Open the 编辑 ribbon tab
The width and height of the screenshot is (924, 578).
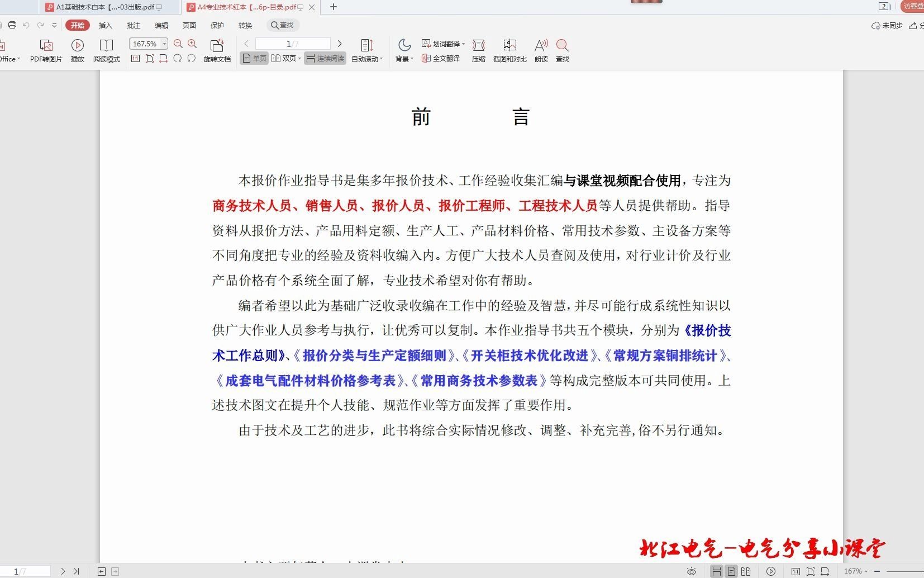161,25
